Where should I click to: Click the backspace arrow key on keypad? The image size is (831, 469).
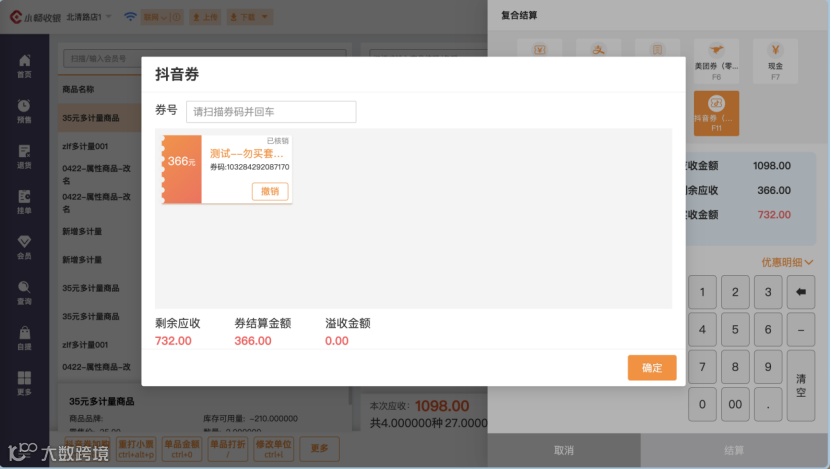tap(801, 292)
